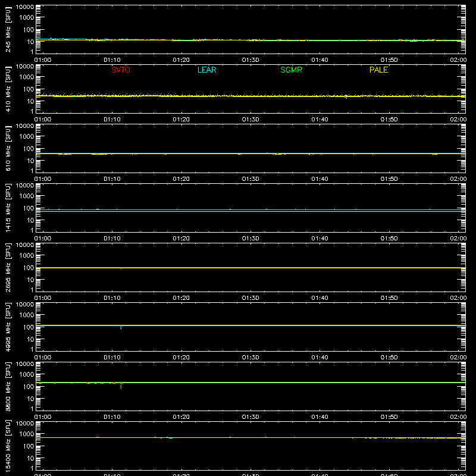Image resolution: width=476 pixels, height=476 pixels.
Task: Click the 01:50 tick label under the 4995 MHz panel
Action: click(389, 358)
